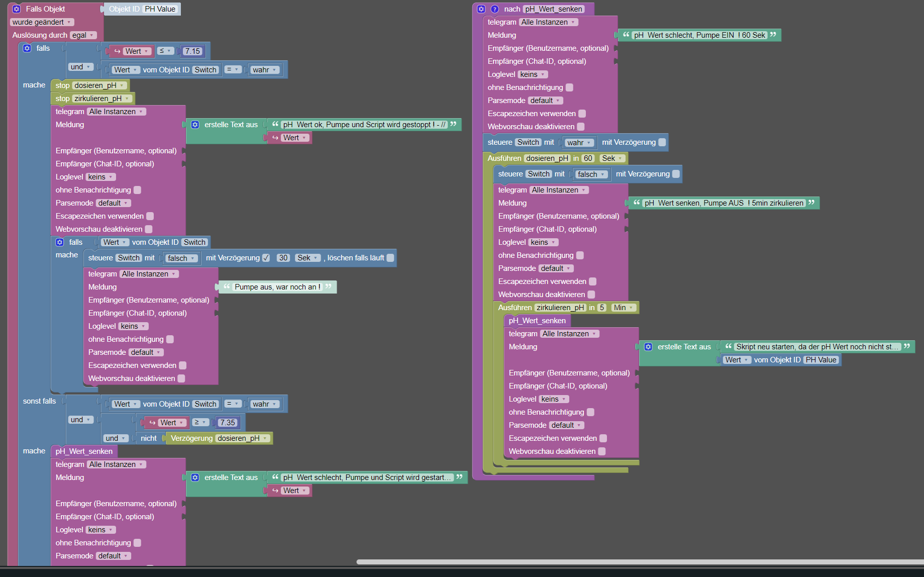Viewport: 924px width, 577px height.
Task: Open Min unit dropdown in Ausführen zirkulieren_pH
Action: tap(624, 308)
